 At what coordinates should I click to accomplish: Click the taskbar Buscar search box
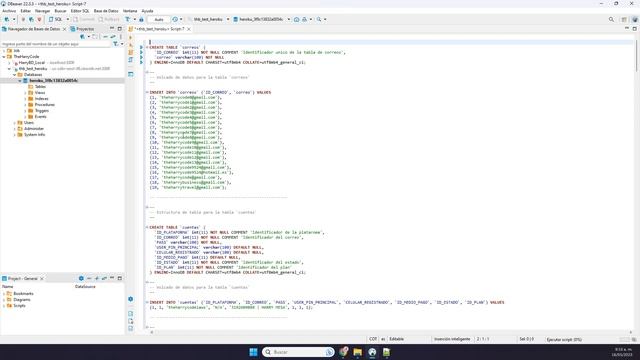pyautogui.click(x=298, y=352)
